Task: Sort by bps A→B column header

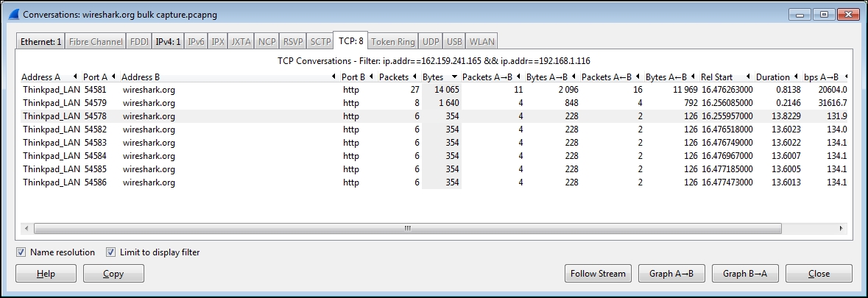Action: (825, 77)
